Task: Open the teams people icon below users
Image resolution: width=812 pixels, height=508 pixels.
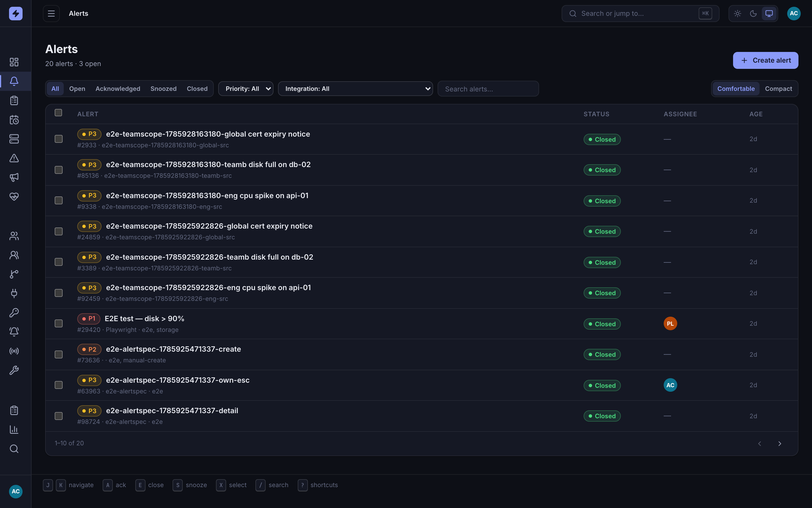Action: [x=14, y=255]
